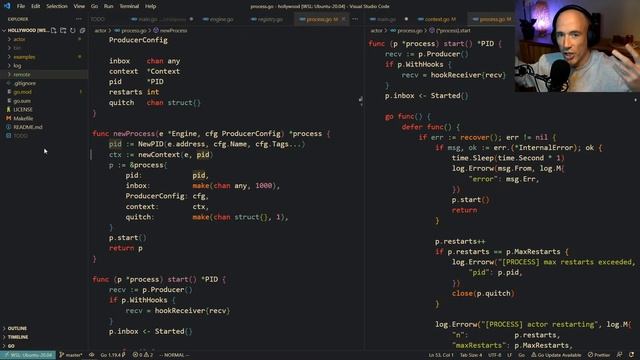Viewport: 640px width, 360px height.
Task: Switch to the main.go tab in left group
Action: pos(162,19)
